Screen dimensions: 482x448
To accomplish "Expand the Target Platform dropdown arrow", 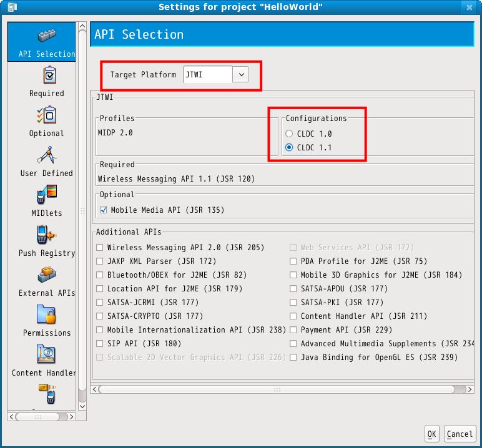I will (x=241, y=74).
